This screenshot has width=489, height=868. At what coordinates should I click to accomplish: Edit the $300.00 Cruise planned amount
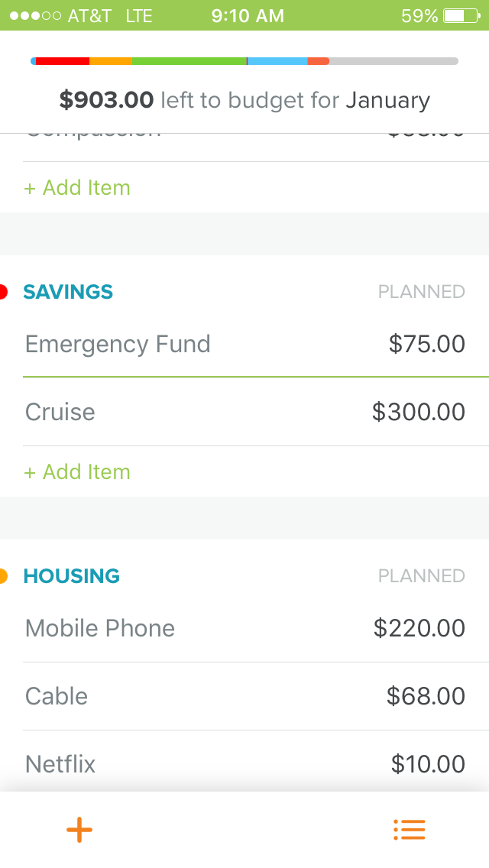418,412
